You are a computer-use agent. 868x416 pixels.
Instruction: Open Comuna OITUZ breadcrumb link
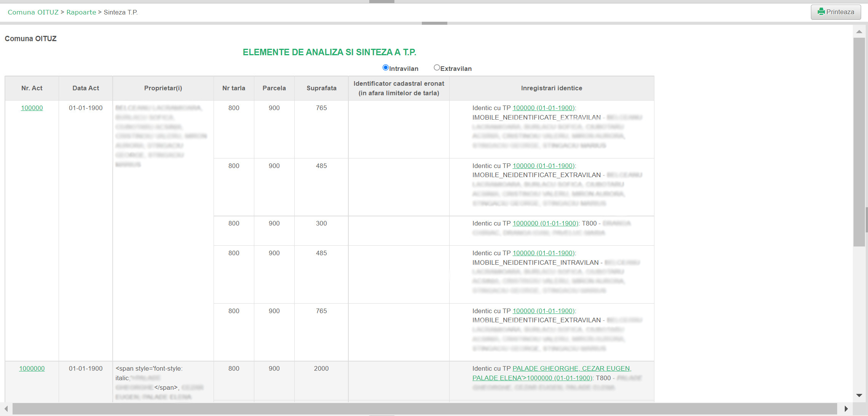(33, 12)
